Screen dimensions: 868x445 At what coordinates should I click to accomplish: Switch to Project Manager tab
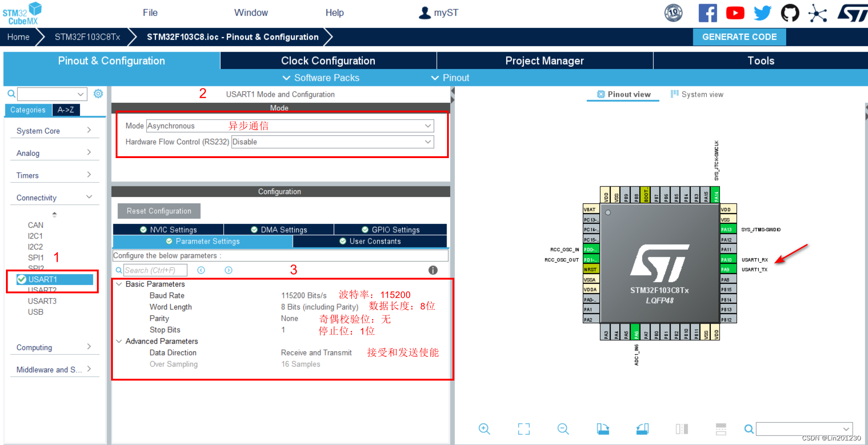544,61
